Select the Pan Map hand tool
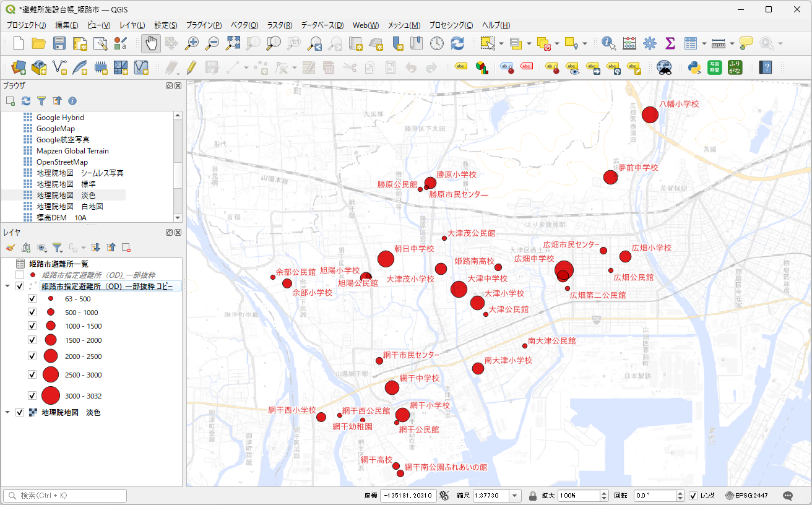Image resolution: width=812 pixels, height=505 pixels. [x=152, y=43]
